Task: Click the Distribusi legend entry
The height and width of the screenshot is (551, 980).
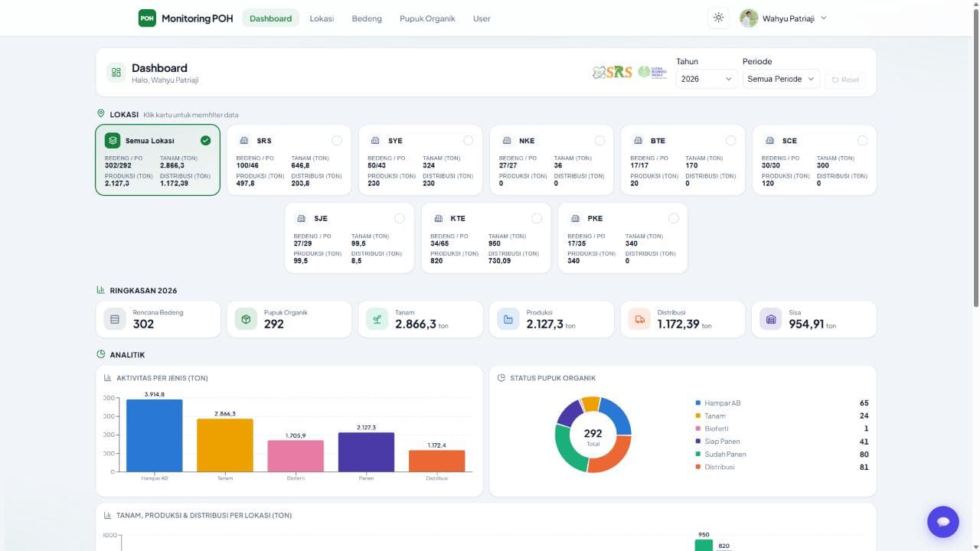Action: (782, 467)
